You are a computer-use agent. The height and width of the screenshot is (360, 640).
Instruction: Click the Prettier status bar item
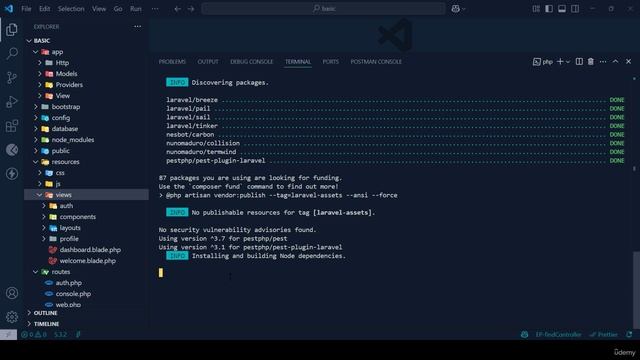[x=603, y=335]
